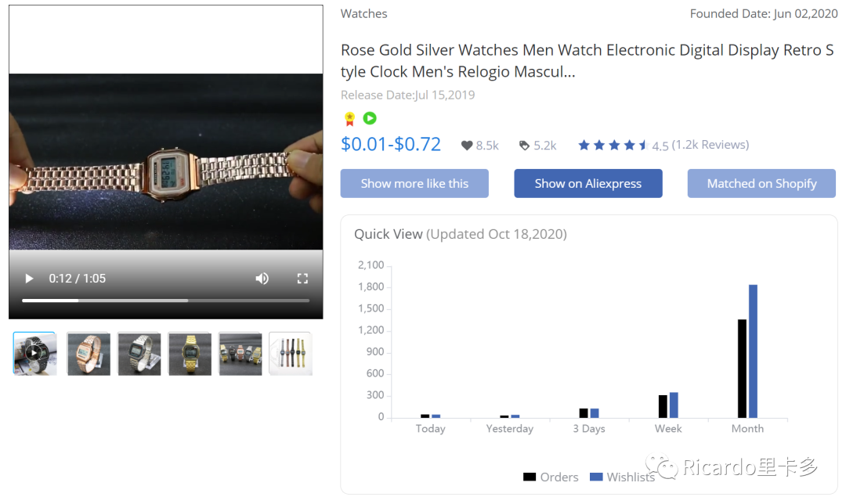Click the star rating icons
Viewport: 846px width, 504px height.
613,145
